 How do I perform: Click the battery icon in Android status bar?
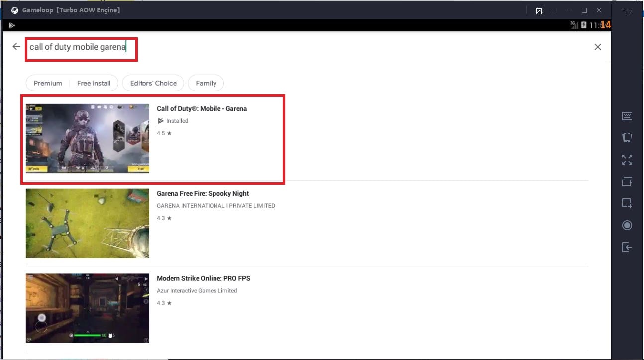point(584,25)
